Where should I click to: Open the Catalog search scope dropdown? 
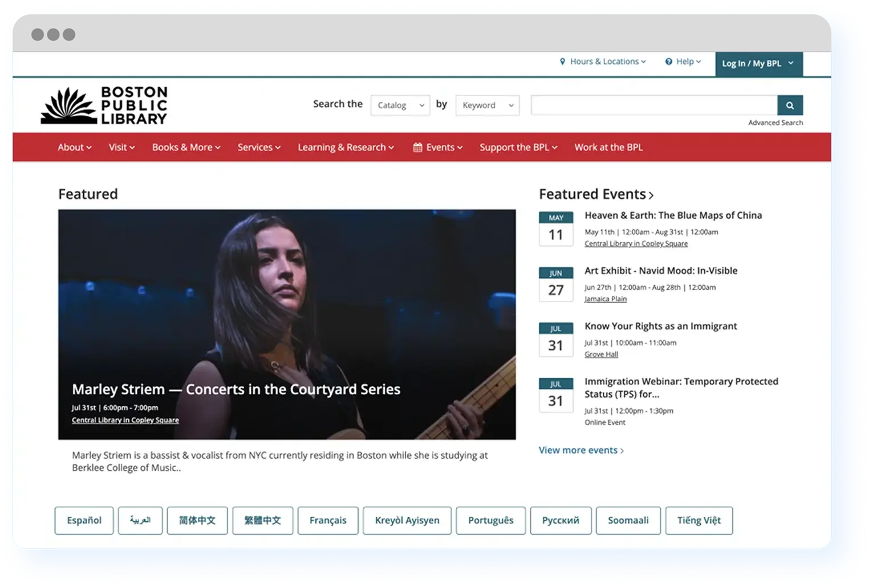pos(400,105)
